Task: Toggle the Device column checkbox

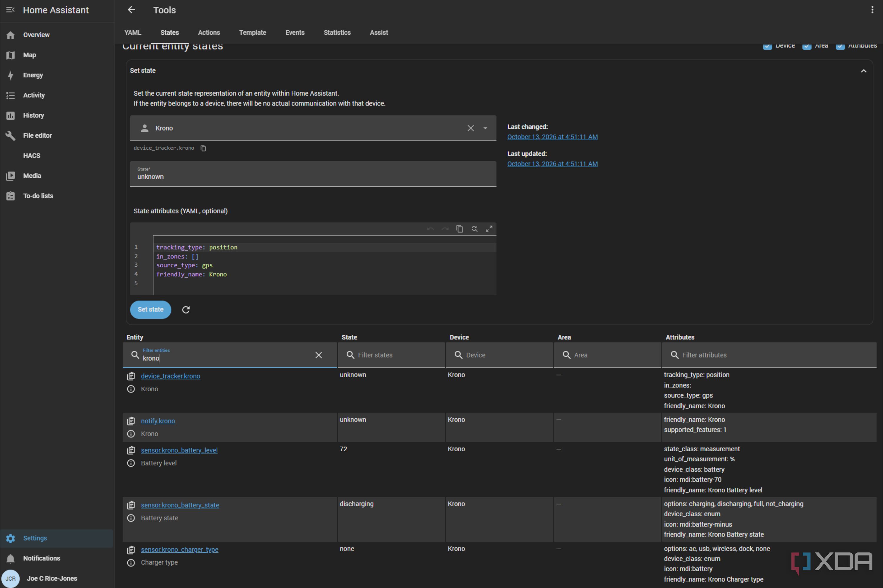Action: coord(767,46)
